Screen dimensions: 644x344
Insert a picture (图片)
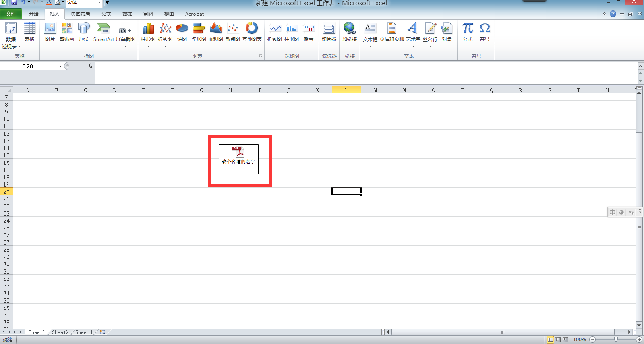50,32
